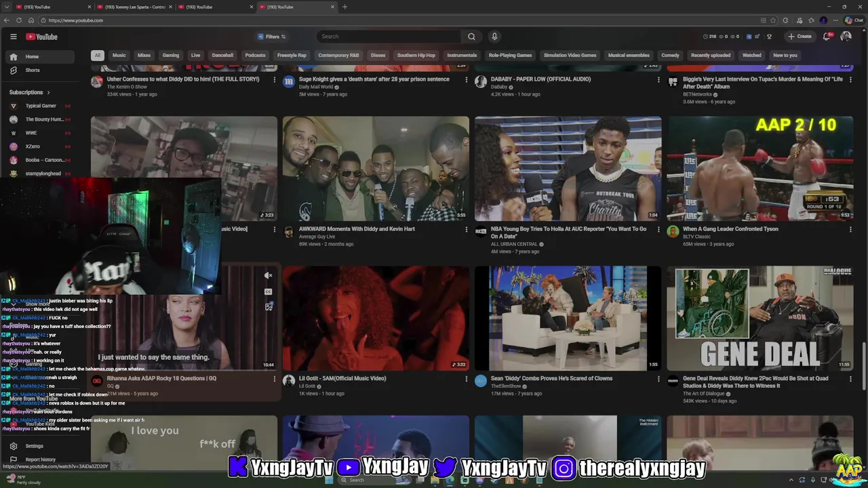Open the XZxrro subscription
868x488 pixels.
[x=39, y=146]
